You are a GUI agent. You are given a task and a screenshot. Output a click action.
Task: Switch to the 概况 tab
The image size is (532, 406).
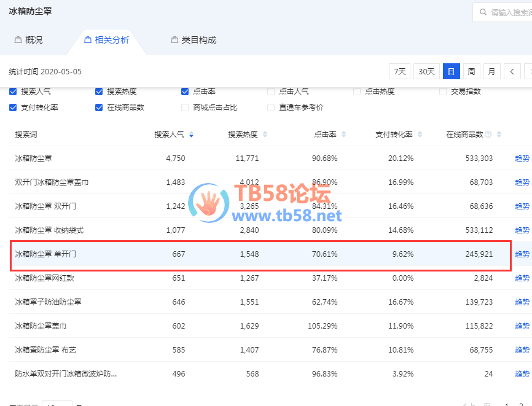[28, 40]
